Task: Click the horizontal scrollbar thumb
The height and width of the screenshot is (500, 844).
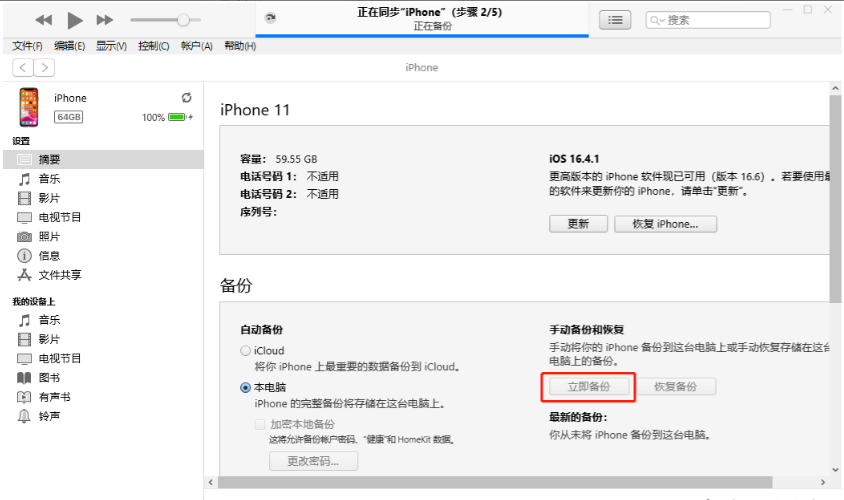Action: click(x=495, y=482)
